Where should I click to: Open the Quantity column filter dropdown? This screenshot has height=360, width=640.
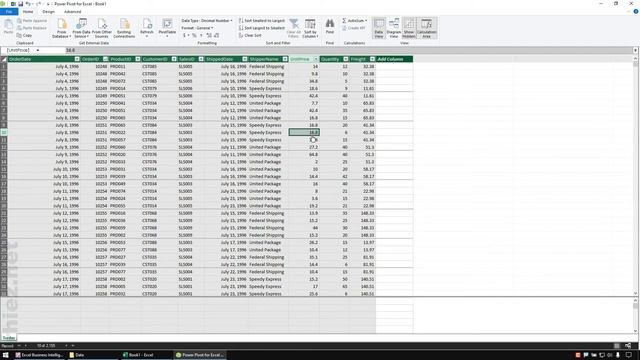tap(346, 59)
